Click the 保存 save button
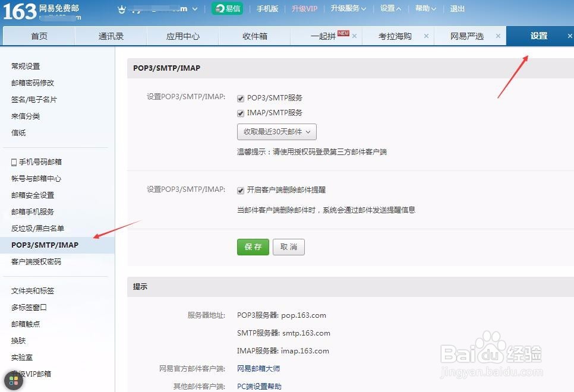 tap(253, 247)
